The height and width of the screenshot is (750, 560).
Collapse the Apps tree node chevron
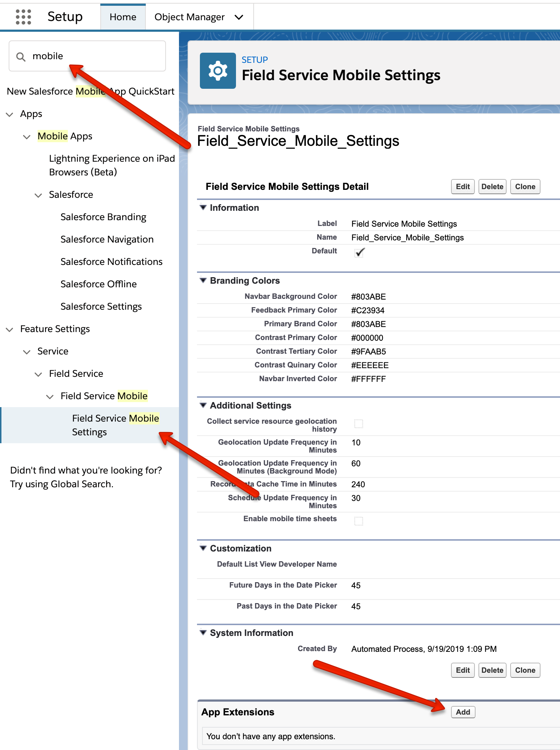10,114
